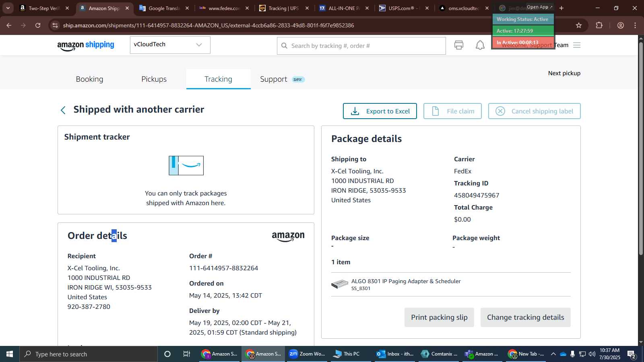Click the search by tracking number field
The image size is (644, 362).
click(361, 46)
